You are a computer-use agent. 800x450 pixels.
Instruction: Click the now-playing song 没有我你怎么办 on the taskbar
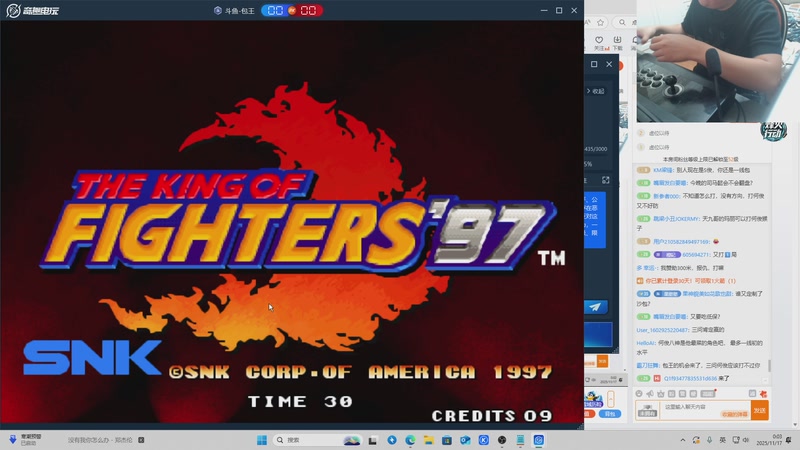(100, 440)
